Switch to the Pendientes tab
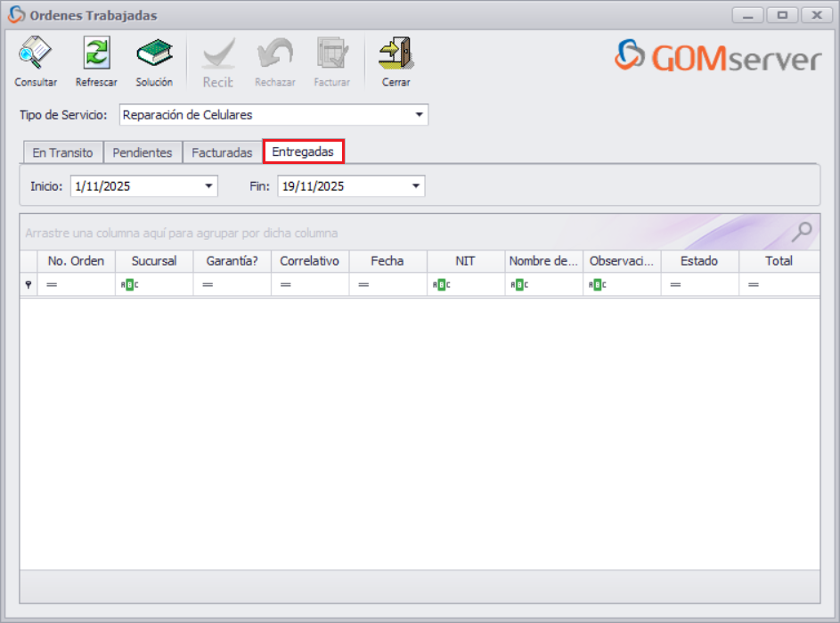 pos(143,152)
